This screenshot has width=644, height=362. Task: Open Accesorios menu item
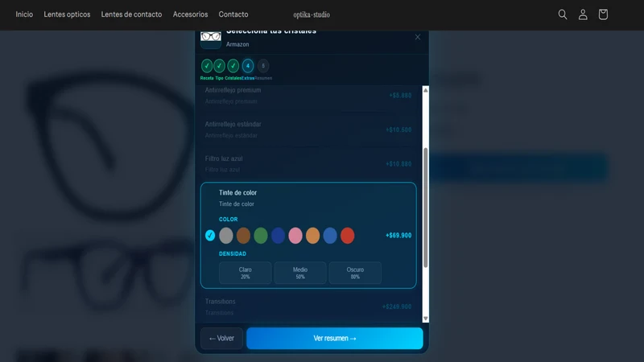pyautogui.click(x=190, y=14)
